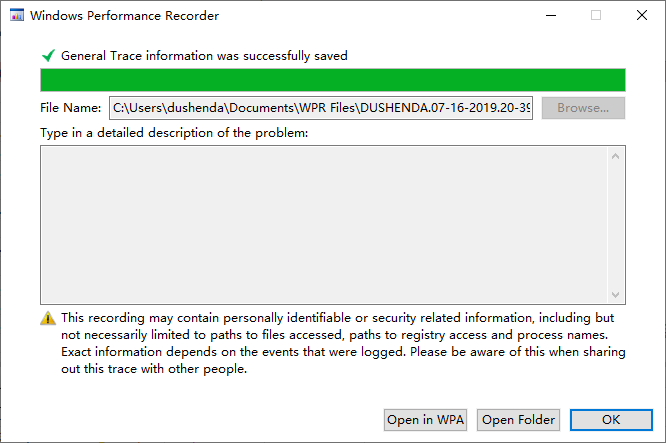666x443 pixels.
Task: Click the description box scroll-up arrow
Action: (x=617, y=155)
